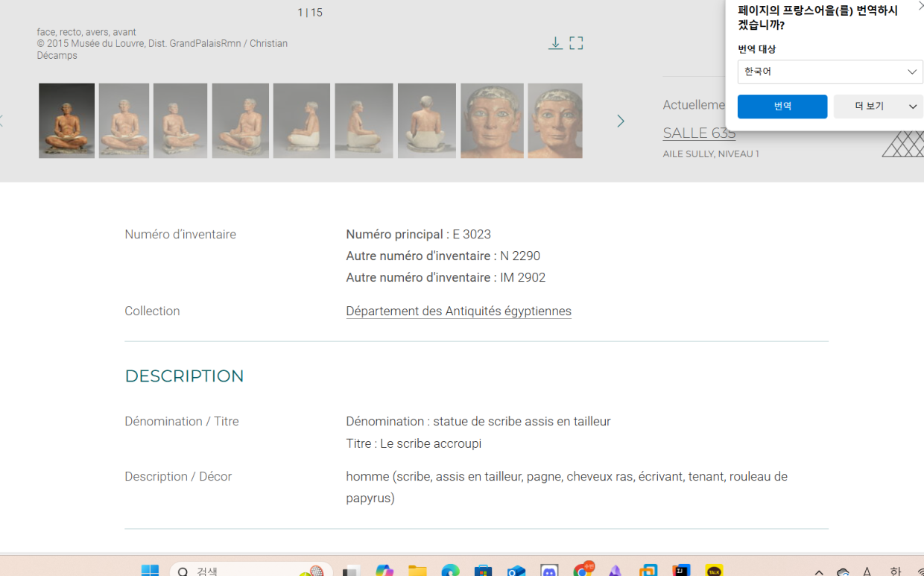
Task: Show hidden system tray icons
Action: point(819,572)
